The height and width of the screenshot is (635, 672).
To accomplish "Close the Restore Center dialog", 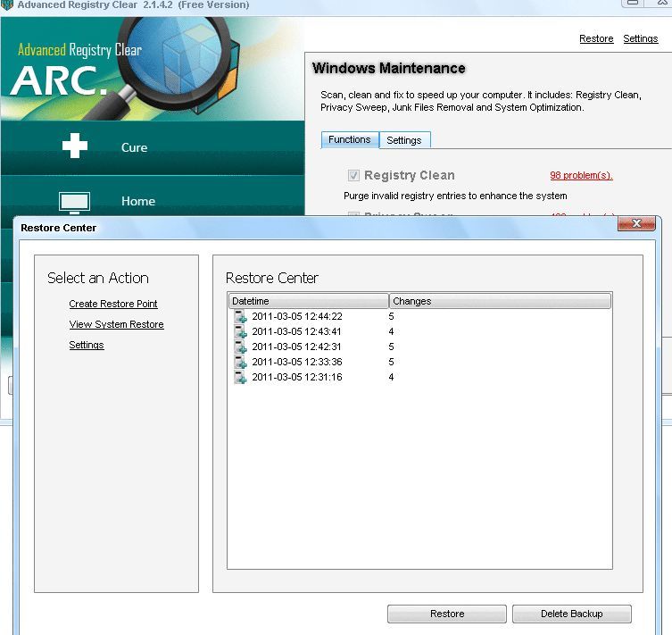I will [x=636, y=223].
